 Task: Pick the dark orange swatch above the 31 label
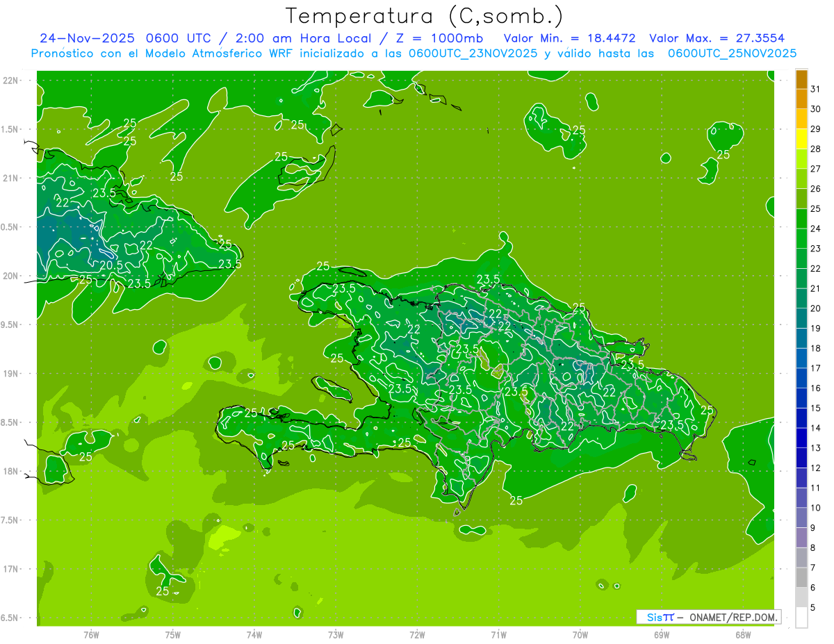[801, 79]
